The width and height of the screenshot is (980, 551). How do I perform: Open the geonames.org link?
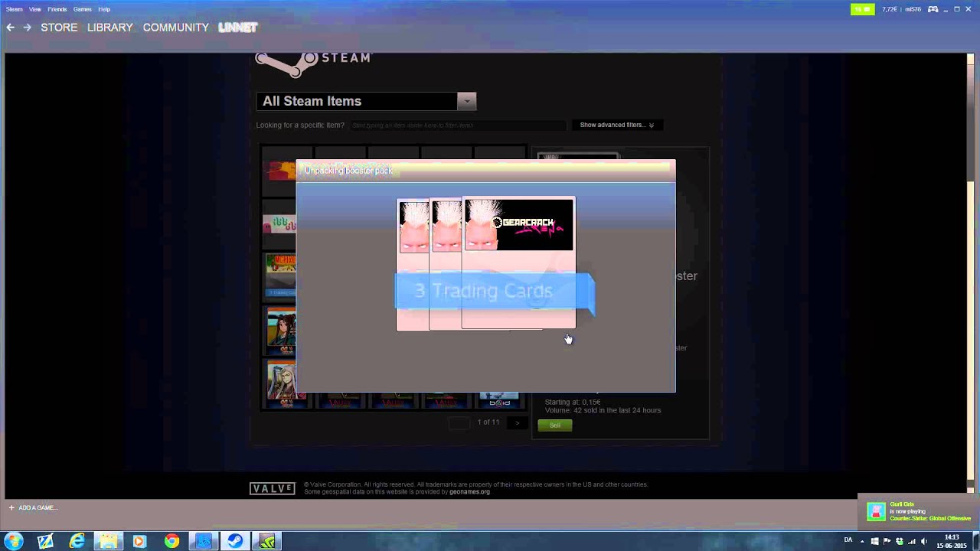coord(469,492)
